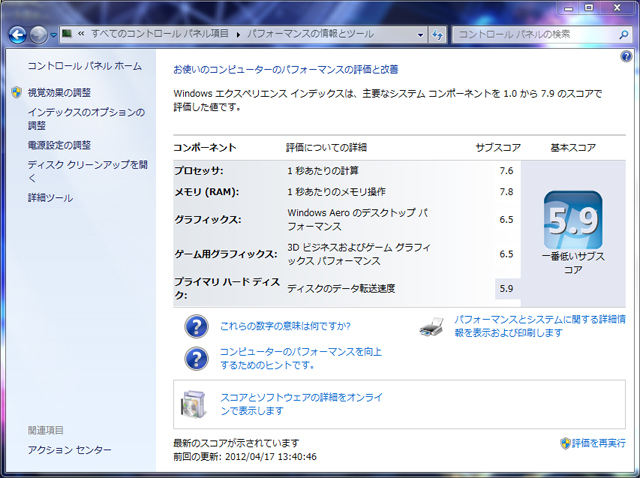Image resolution: width=640 pixels, height=478 pixels.
Task: Open 詳細ツール link in sidebar
Action: [50, 198]
